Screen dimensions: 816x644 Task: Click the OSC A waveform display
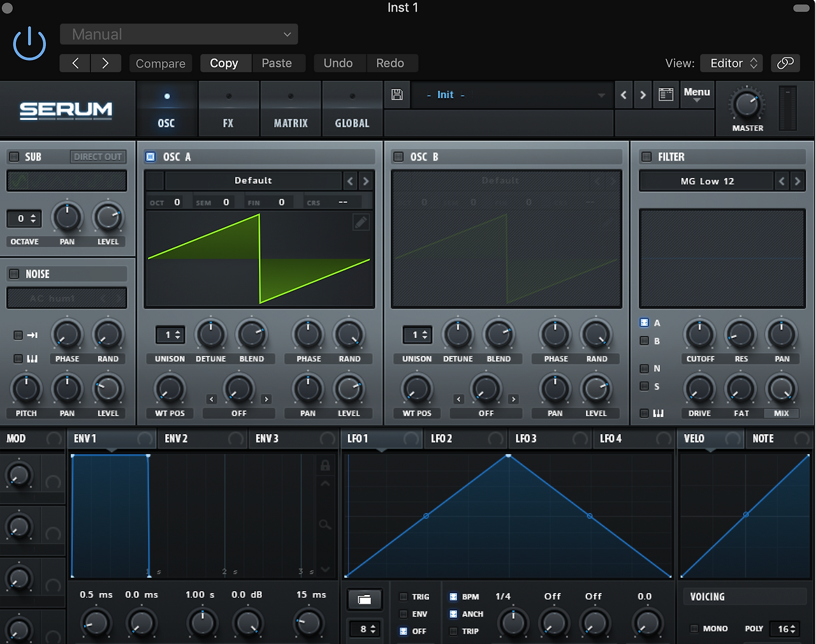259,259
